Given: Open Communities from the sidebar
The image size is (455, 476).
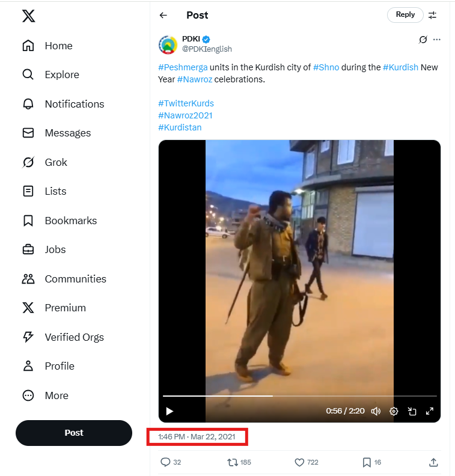Looking at the screenshot, I should coord(75,279).
